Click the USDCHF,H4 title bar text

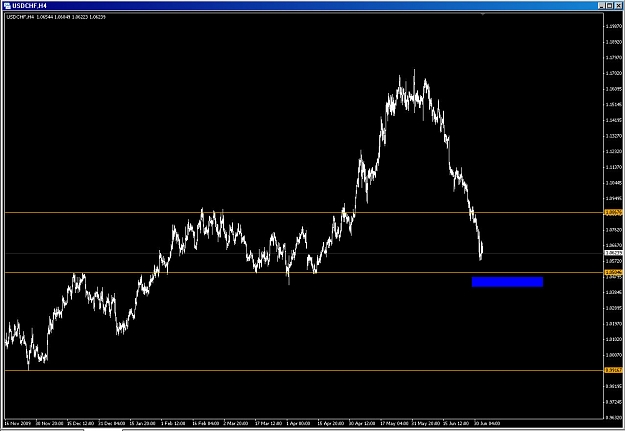pyautogui.click(x=29, y=6)
